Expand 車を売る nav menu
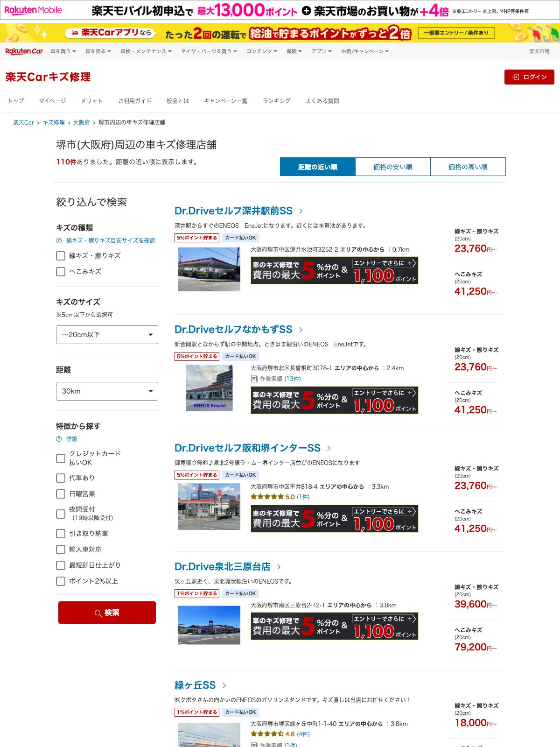 click(x=98, y=51)
